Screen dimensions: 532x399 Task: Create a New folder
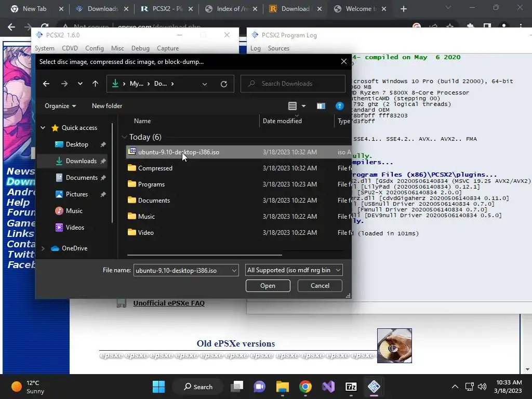coord(107,106)
